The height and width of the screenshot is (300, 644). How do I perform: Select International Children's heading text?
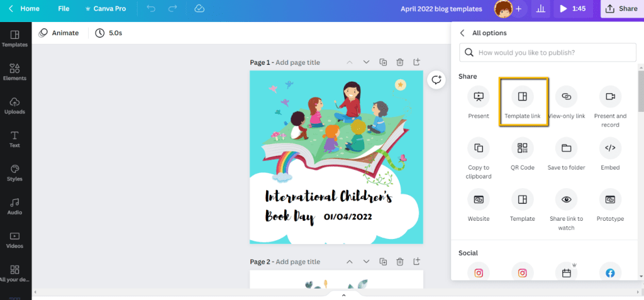pyautogui.click(x=328, y=197)
